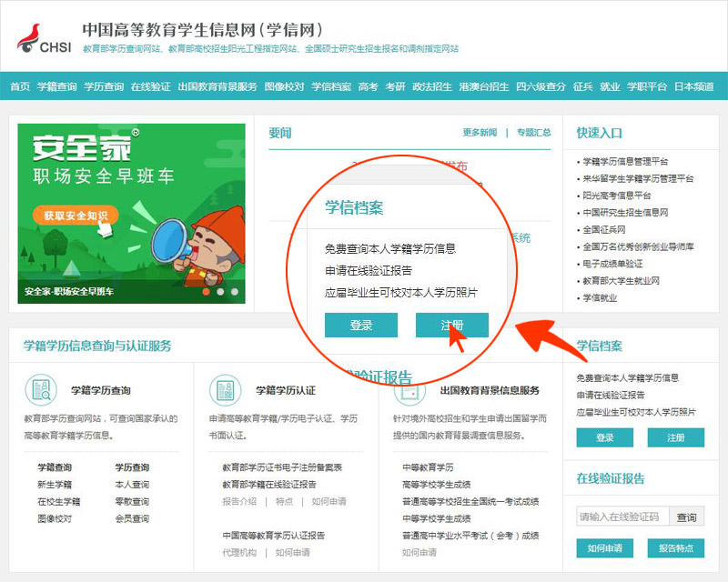Click the 报告介绍 link
The image size is (728, 582).
(239, 502)
